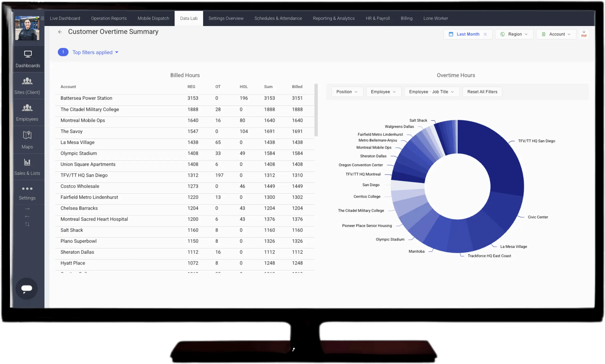This screenshot has width=605, height=364.
Task: Switch to the Settings Overview tab
Action: coord(226,18)
